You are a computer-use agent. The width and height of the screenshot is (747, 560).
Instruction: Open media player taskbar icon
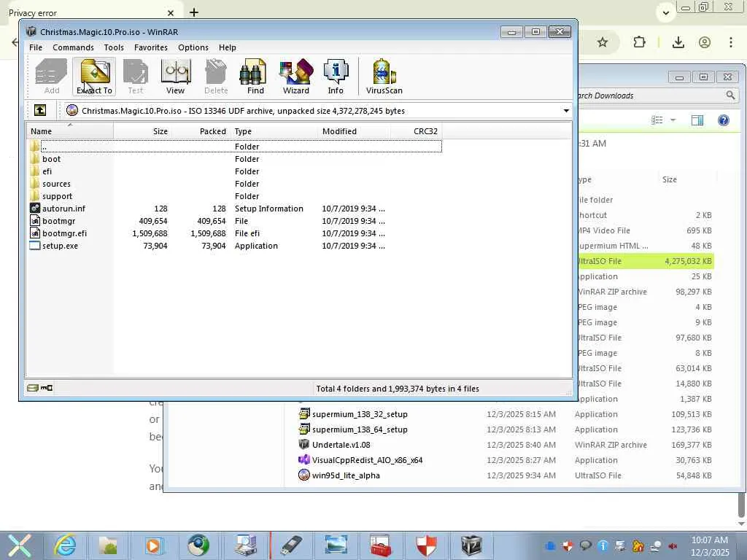pyautogui.click(x=153, y=545)
